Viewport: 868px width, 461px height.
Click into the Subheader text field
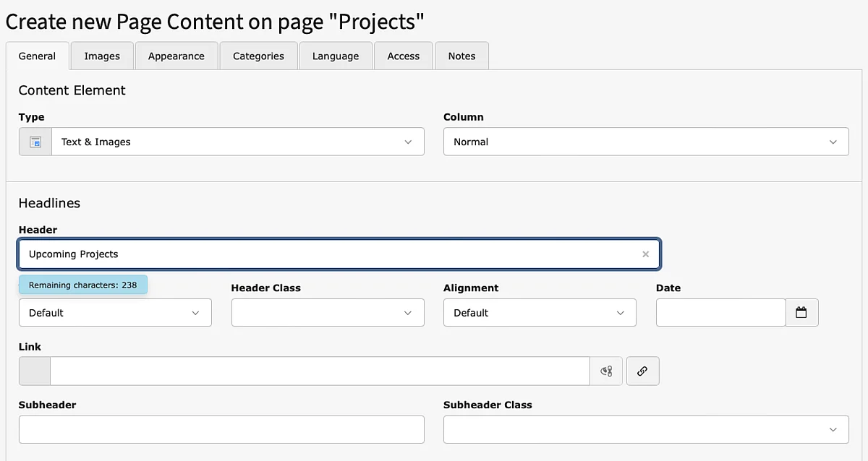click(221, 430)
